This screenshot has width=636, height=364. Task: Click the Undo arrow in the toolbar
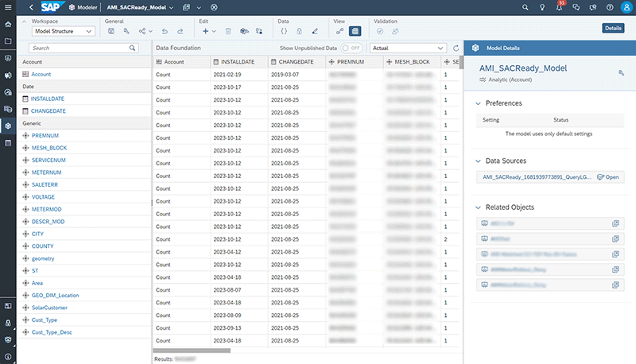tap(165, 31)
